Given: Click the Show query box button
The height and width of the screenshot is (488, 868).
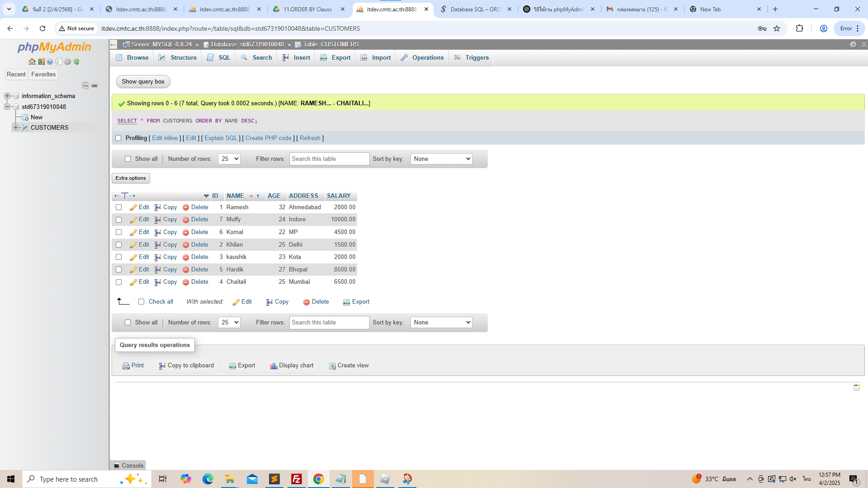Looking at the screenshot, I should tap(143, 82).
